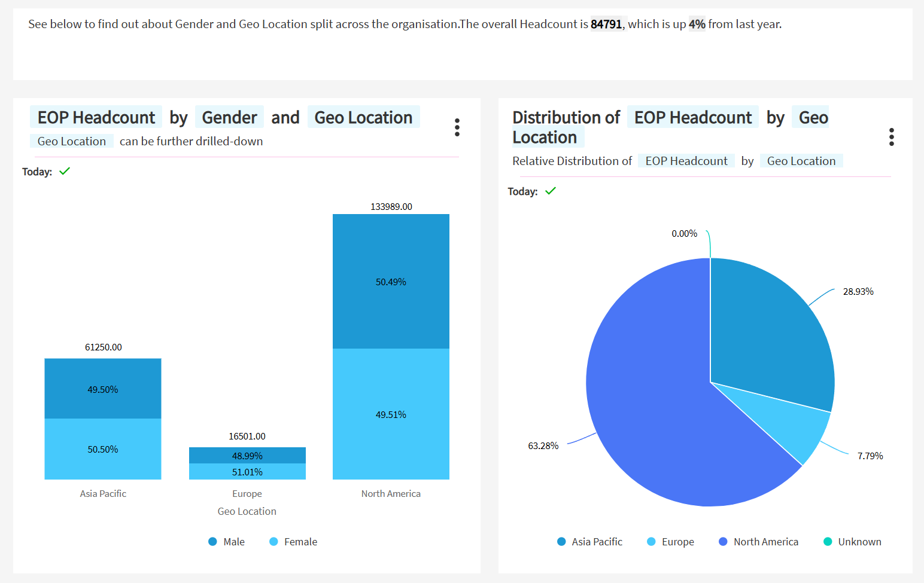924x583 pixels.
Task: Click the green Today checkmark on bar chart
Action: [65, 171]
